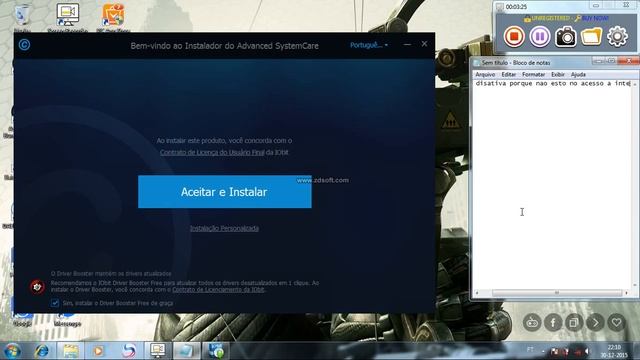The image size is (640, 360).
Task: Click the copy overlay icon
Action: [x=574, y=322]
